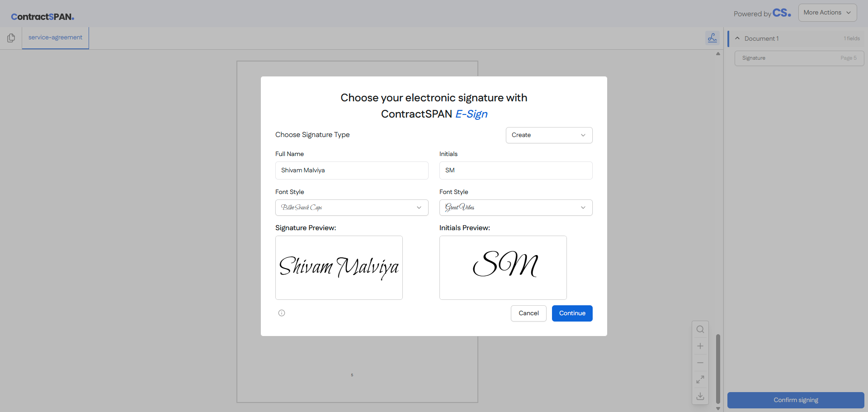Continue with the chosen signature
The height and width of the screenshot is (412, 868).
coord(572,313)
